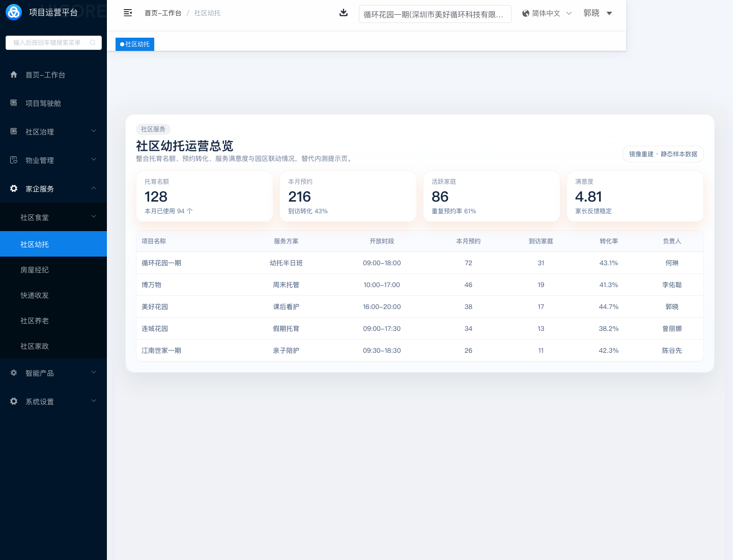
Task: Click the download icon in header
Action: click(344, 13)
